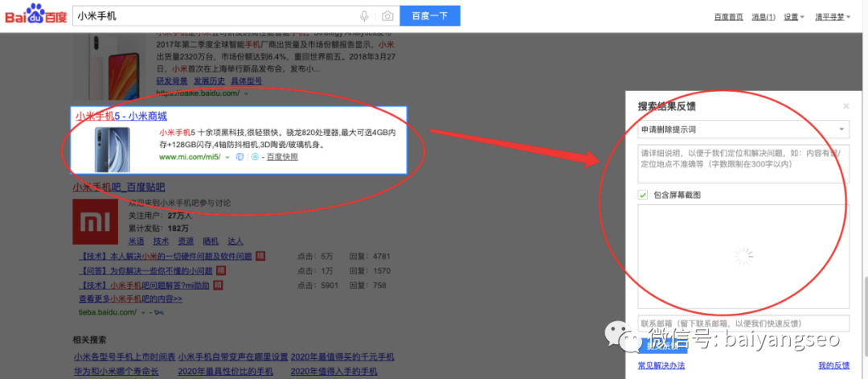This screenshot has height=379, width=868.
Task: Expand arrow beside www.mi.com/mi5/ URL
Action: point(227,158)
